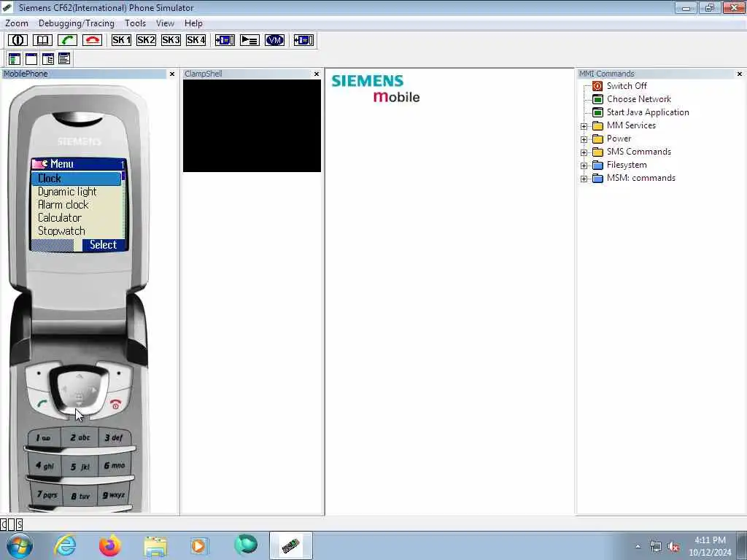This screenshot has height=560, width=747.
Task: Click the SMS Commands label
Action: coord(639,152)
